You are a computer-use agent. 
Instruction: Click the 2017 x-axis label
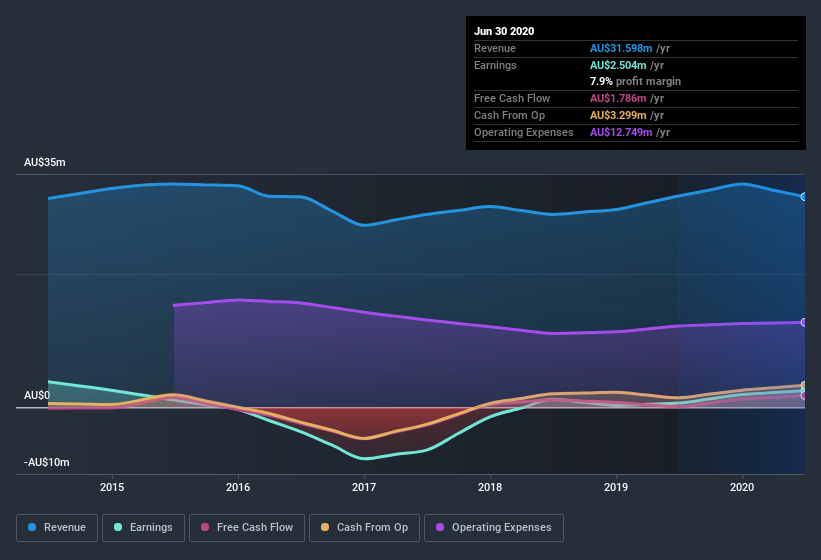click(364, 487)
